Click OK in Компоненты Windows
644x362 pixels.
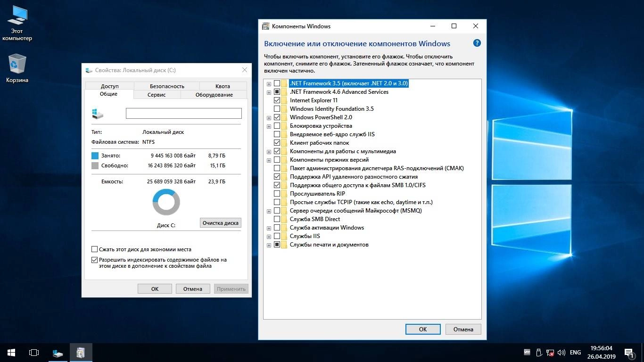pyautogui.click(x=423, y=329)
